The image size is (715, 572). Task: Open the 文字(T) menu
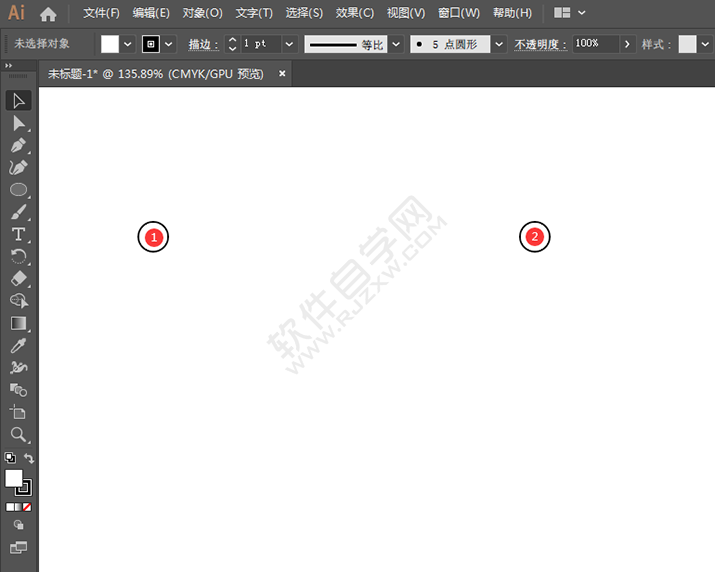pos(254,13)
